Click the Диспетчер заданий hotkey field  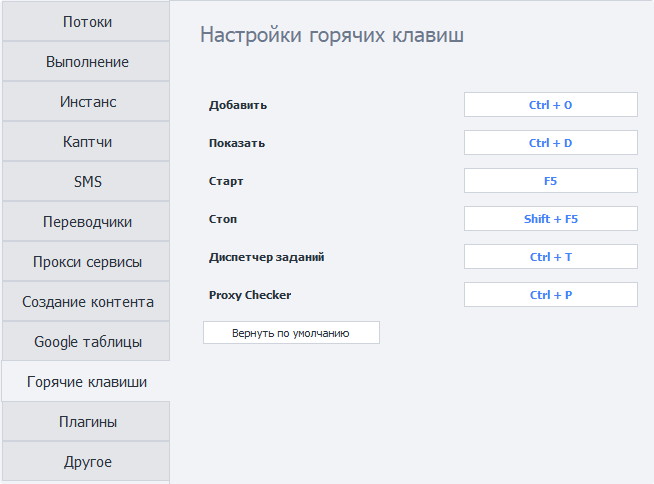[550, 257]
